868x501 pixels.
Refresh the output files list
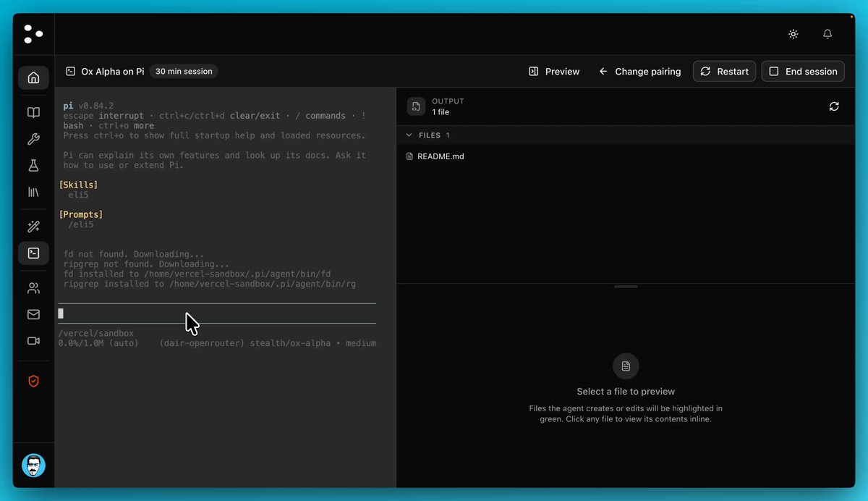(x=834, y=106)
